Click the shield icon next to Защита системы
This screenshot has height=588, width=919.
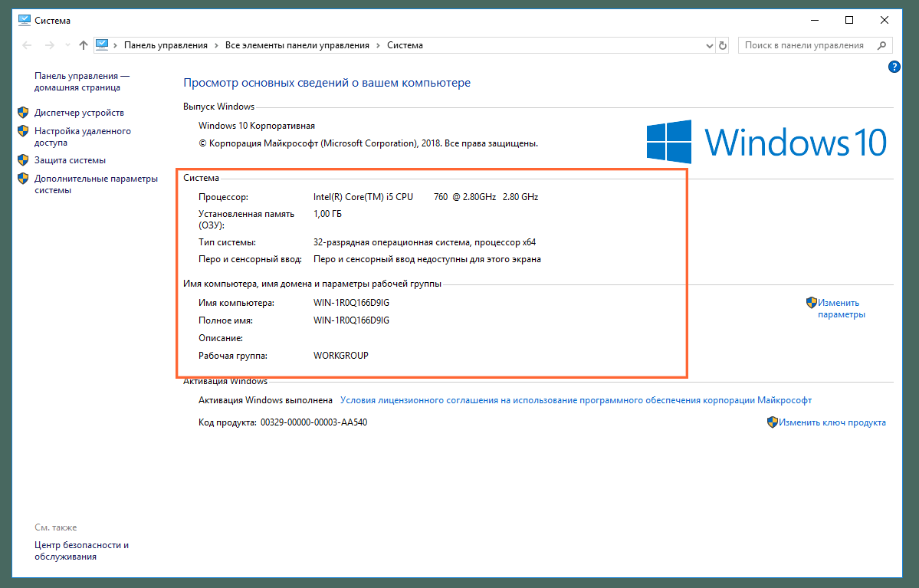(x=22, y=159)
